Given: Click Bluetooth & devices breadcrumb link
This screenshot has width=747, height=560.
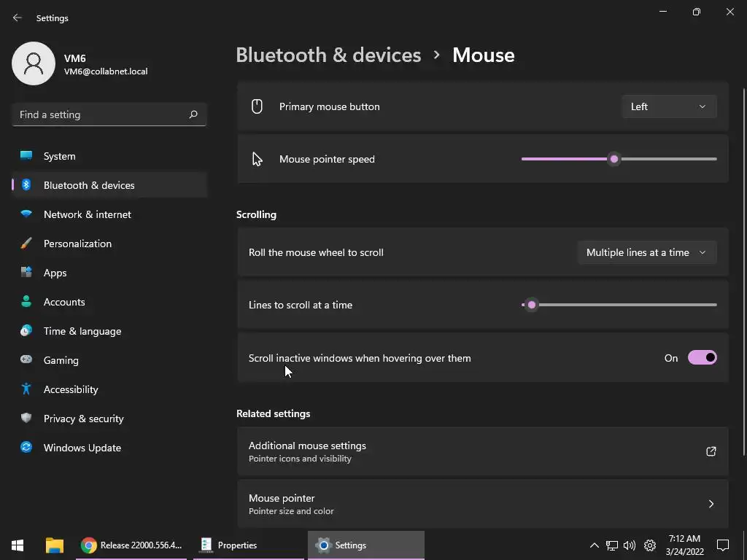Looking at the screenshot, I should pos(328,55).
